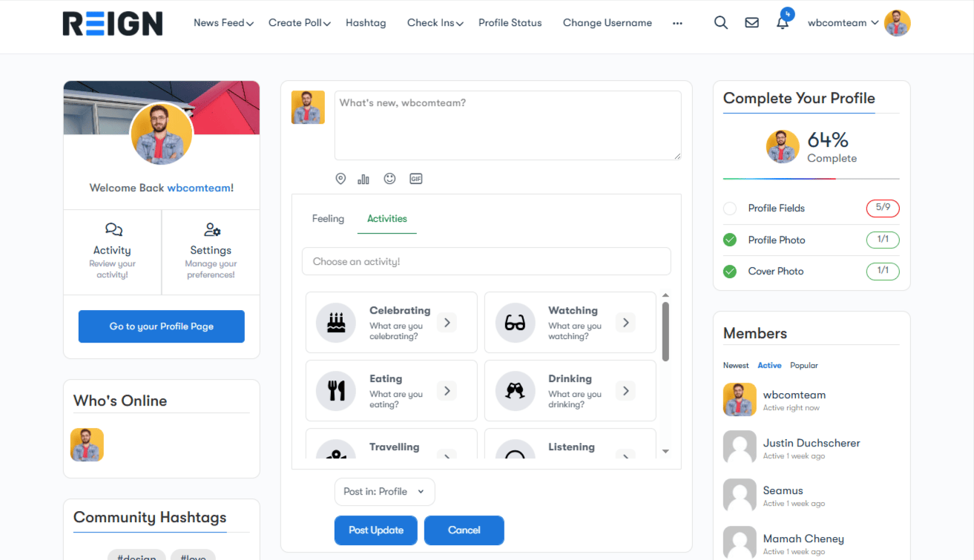Click the poll bar chart icon

click(x=363, y=179)
